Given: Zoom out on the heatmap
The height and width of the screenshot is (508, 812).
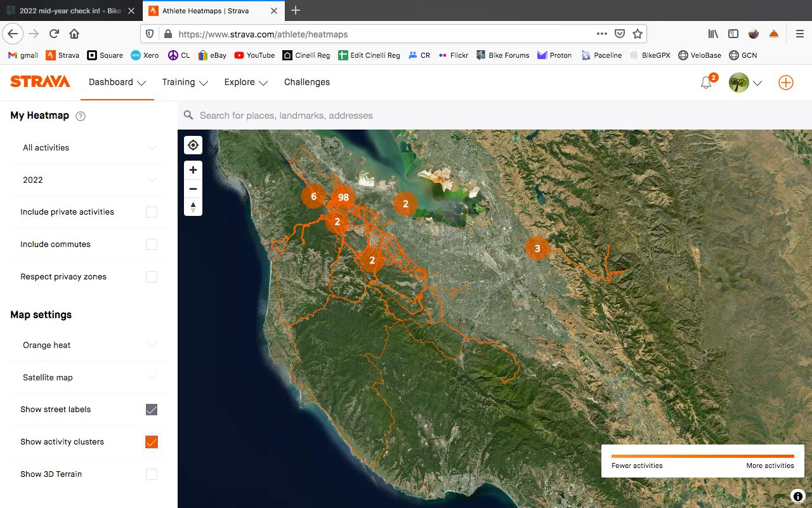Looking at the screenshot, I should click(193, 189).
